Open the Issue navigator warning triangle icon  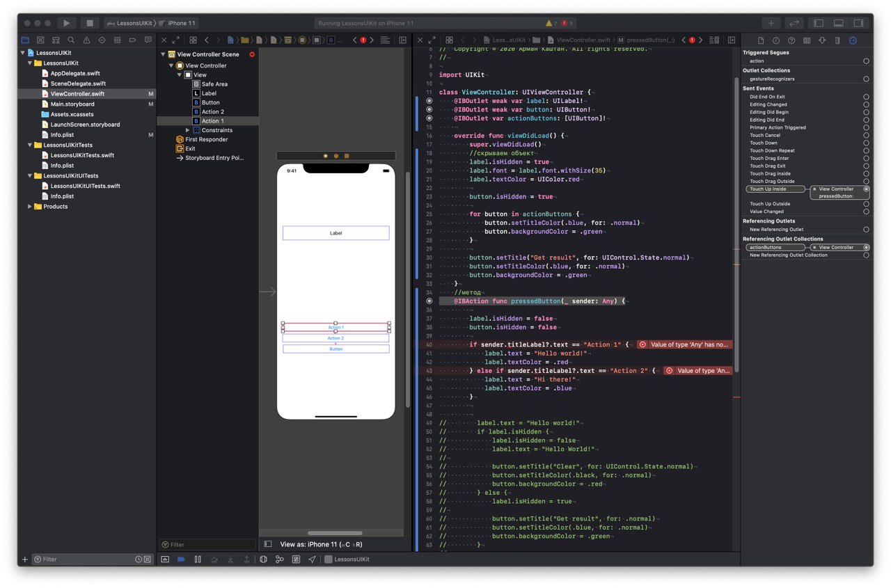coord(86,40)
